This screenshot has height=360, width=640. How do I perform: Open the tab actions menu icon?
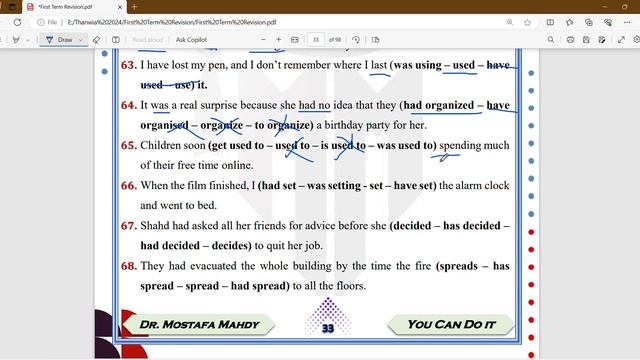click(12, 7)
